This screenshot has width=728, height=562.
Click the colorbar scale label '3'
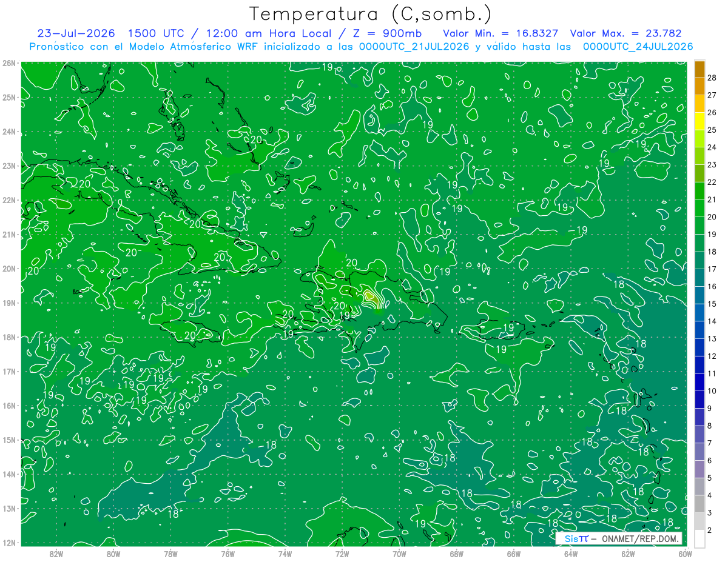click(x=710, y=512)
